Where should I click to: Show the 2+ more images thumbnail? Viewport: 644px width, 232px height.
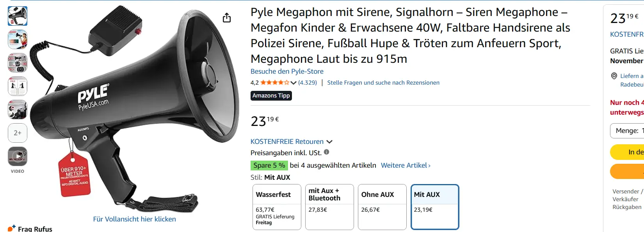pos(18,133)
